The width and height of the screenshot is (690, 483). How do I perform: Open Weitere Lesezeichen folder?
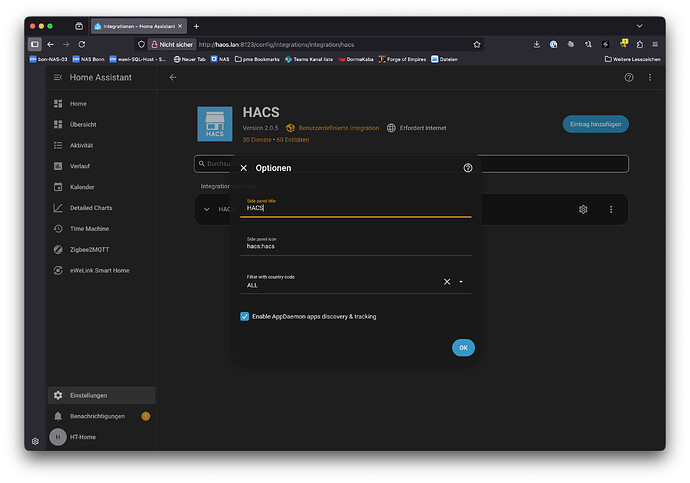pos(632,59)
